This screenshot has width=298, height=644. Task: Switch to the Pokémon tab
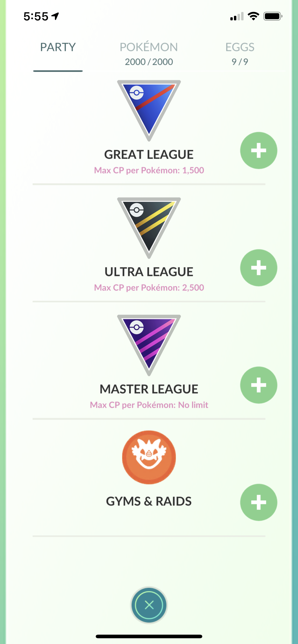pos(149,54)
